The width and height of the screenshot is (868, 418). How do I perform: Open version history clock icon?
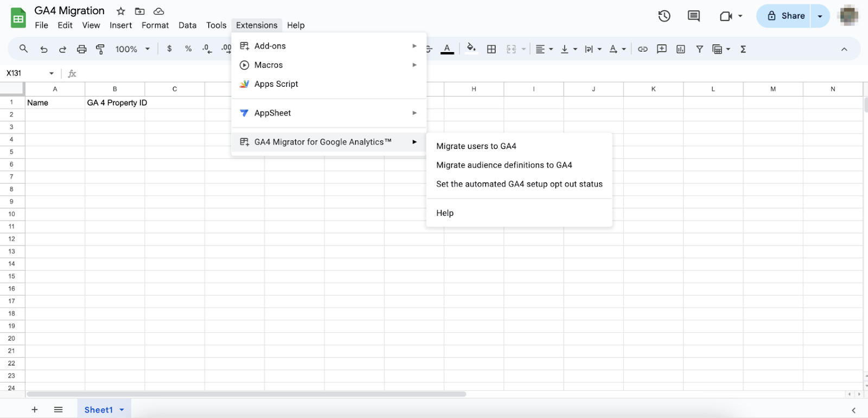665,16
